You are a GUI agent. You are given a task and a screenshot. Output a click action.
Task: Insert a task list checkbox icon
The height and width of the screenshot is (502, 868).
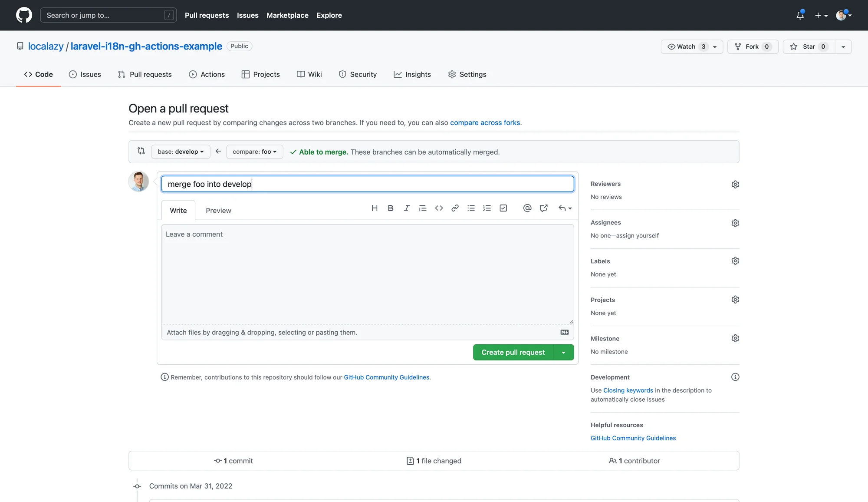point(503,208)
